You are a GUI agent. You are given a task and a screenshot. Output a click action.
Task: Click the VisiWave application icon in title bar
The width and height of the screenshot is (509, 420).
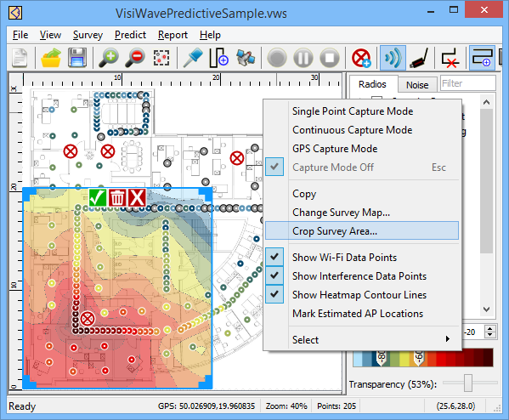[15, 13]
